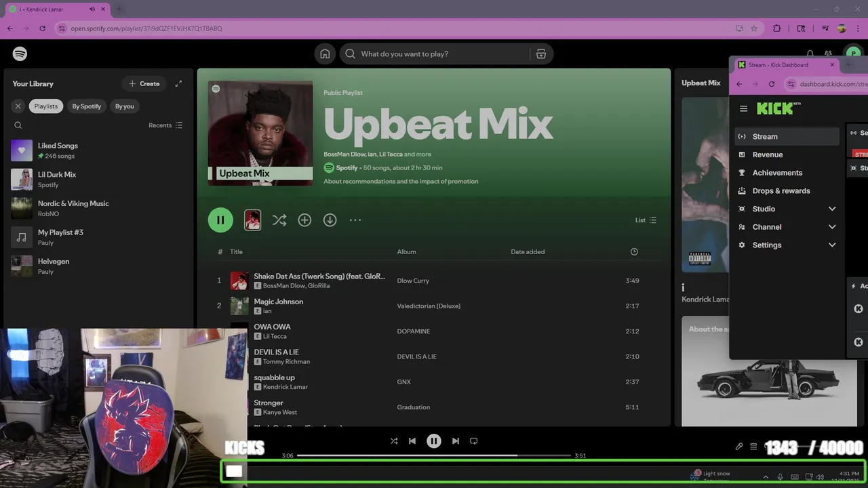Image resolution: width=868 pixels, height=488 pixels.
Task: Seek using the song progress bar
Action: 434,455
